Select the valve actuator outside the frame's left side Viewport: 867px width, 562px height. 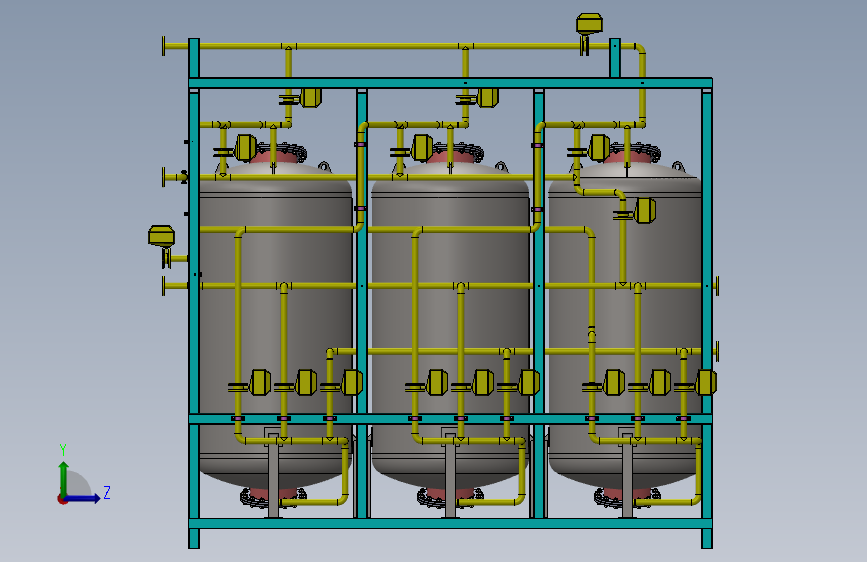tap(161, 236)
